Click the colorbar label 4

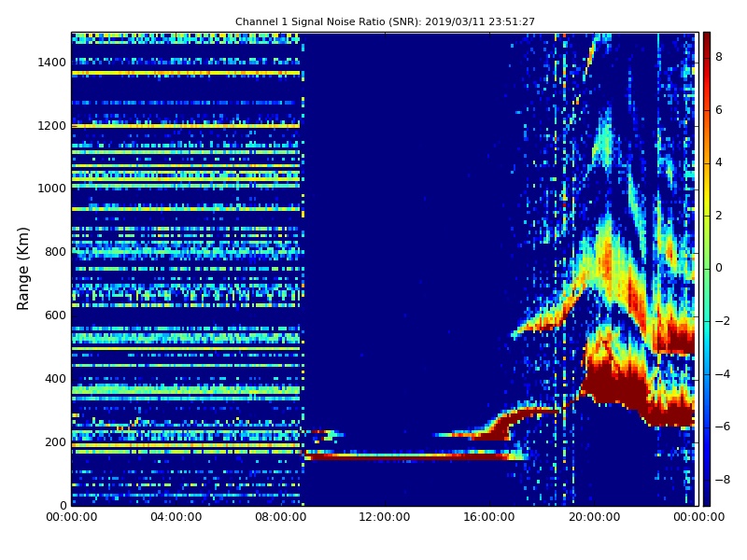(719, 162)
